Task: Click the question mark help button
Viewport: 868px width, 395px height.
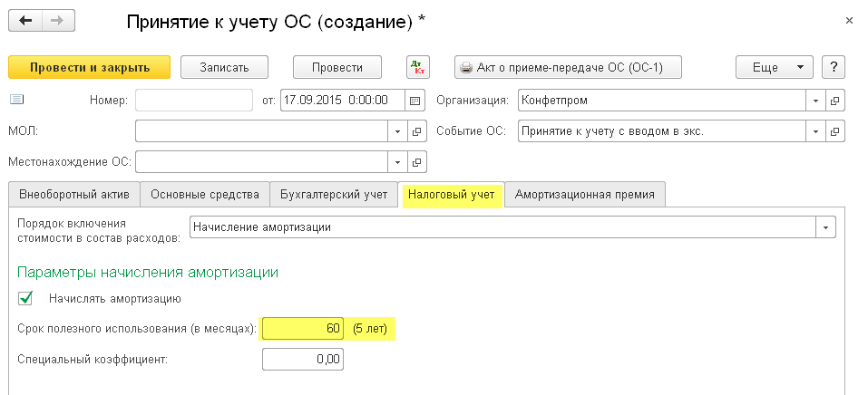Action: pos(833,67)
